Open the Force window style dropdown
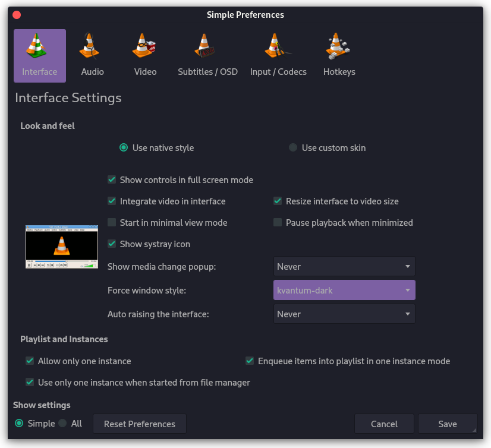The image size is (491, 448). pyautogui.click(x=344, y=290)
